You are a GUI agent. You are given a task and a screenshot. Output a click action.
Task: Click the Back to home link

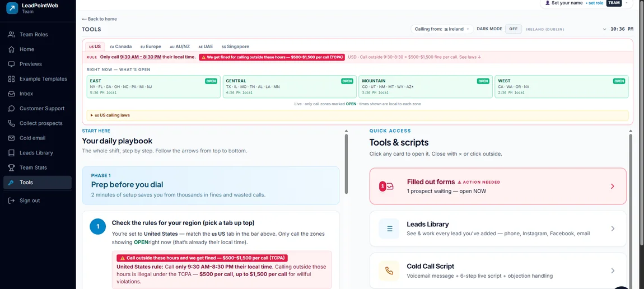(99, 19)
